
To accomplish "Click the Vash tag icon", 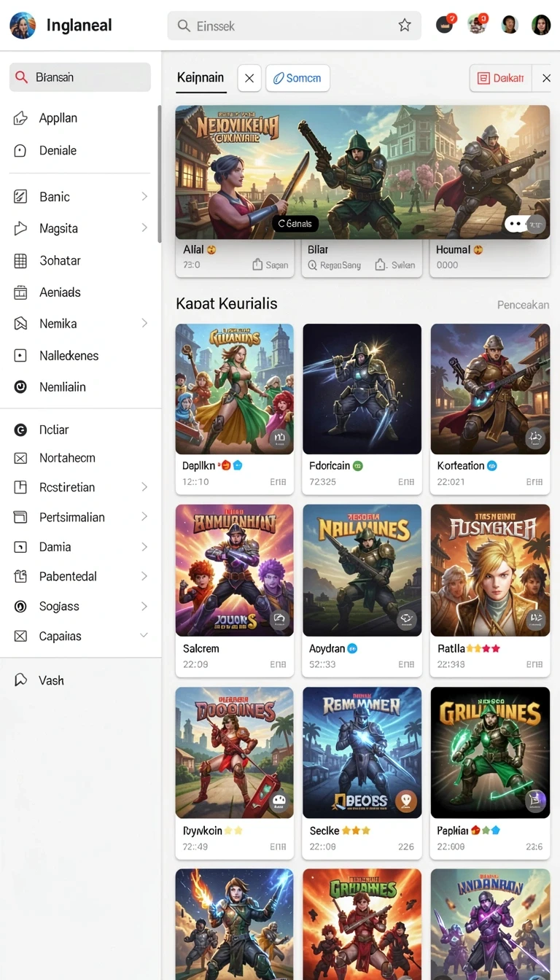I will (20, 680).
